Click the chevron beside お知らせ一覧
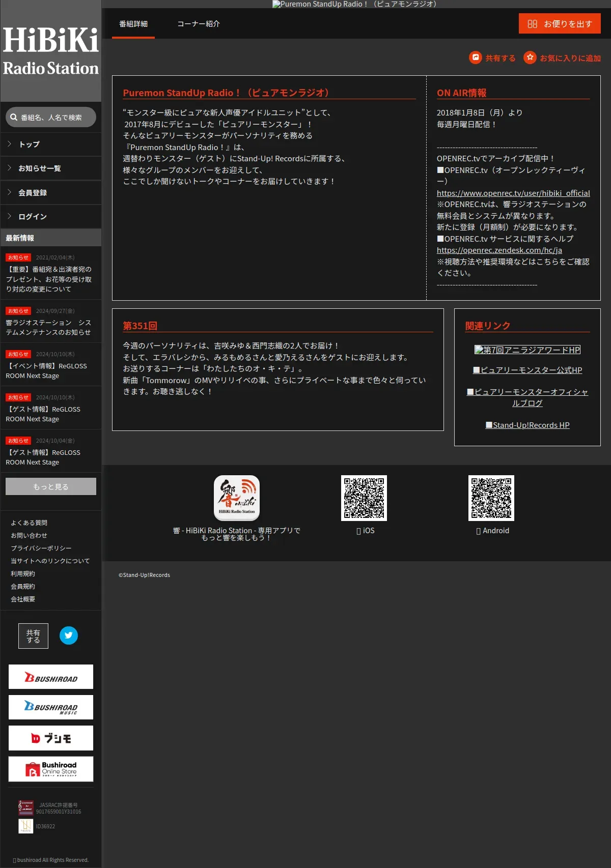 coord(10,168)
